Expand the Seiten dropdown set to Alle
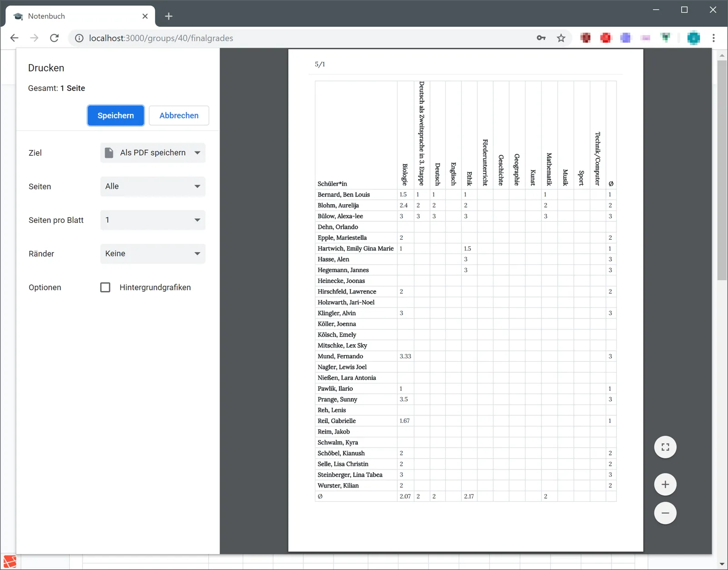 point(153,187)
